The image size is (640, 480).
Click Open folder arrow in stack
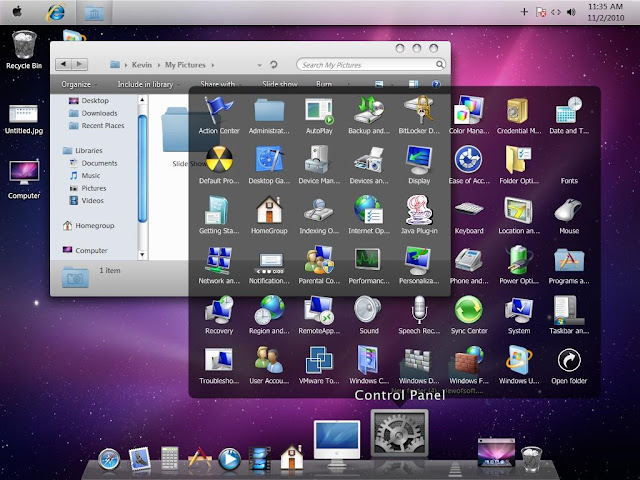569,360
